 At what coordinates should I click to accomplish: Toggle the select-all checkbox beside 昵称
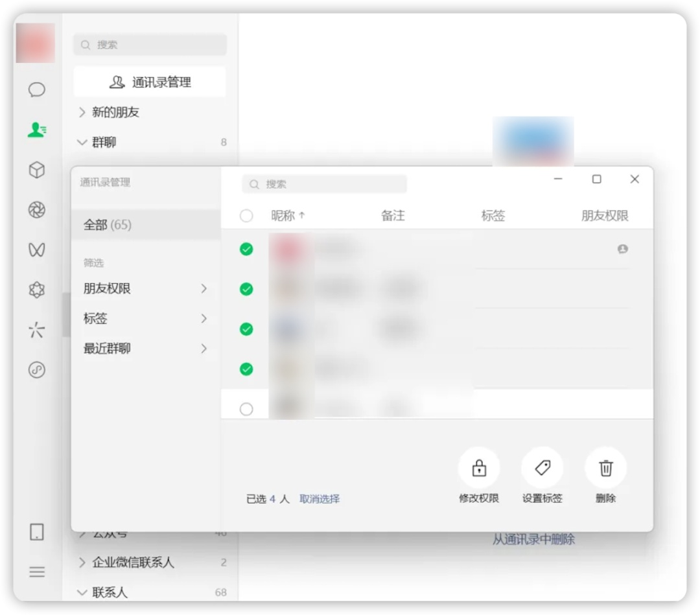tap(246, 216)
